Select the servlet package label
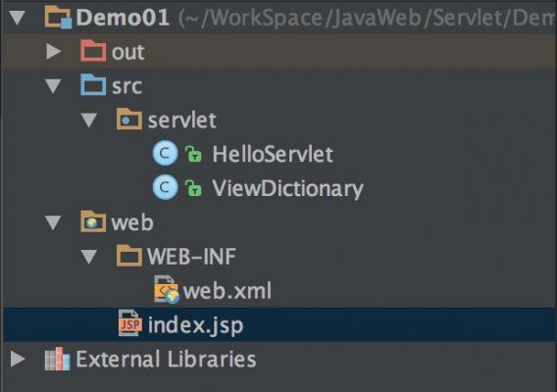Image resolution: width=557 pixels, height=392 pixels. pyautogui.click(x=181, y=121)
